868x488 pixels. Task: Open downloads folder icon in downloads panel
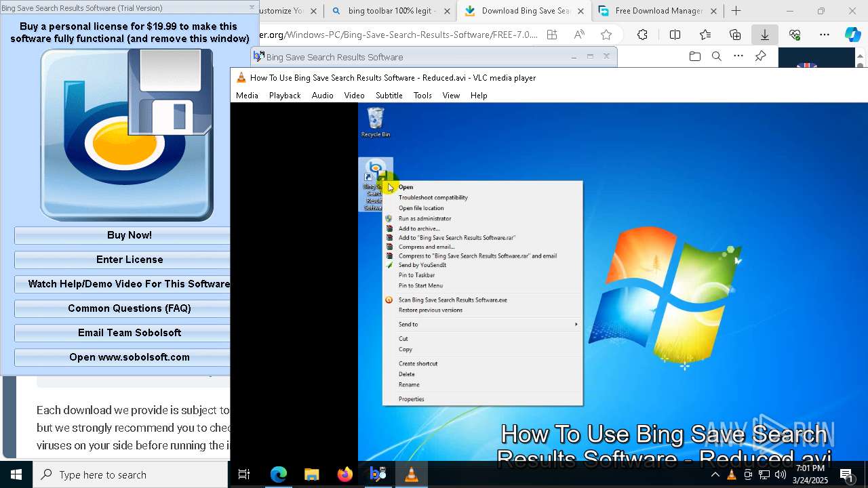tap(694, 56)
